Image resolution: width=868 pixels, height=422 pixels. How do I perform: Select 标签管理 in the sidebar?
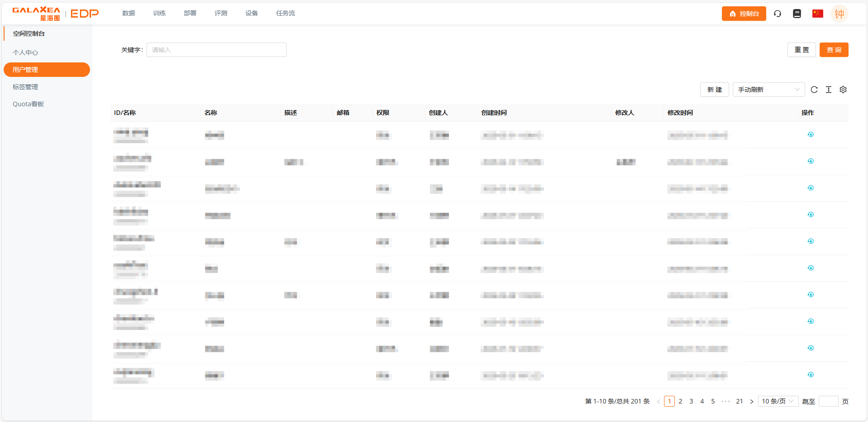point(25,87)
